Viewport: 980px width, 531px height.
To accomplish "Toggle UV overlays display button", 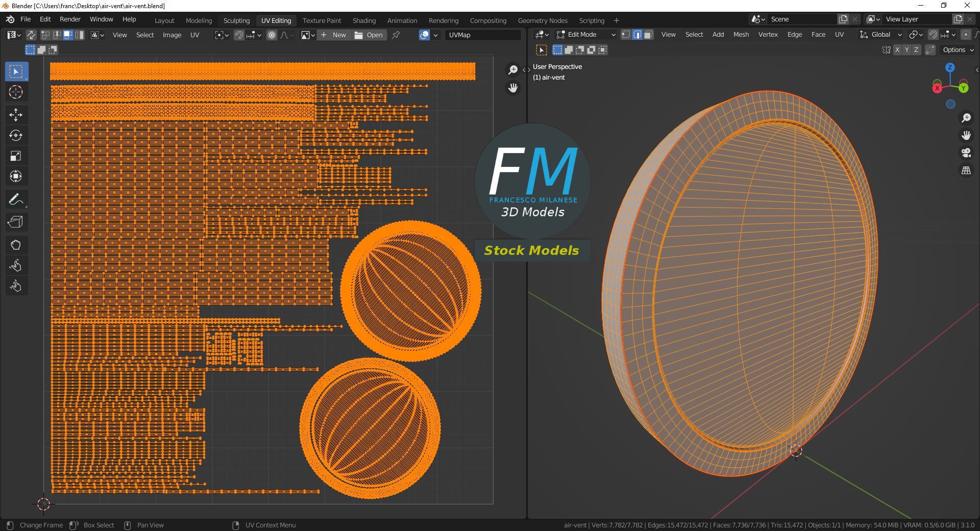I will (424, 35).
